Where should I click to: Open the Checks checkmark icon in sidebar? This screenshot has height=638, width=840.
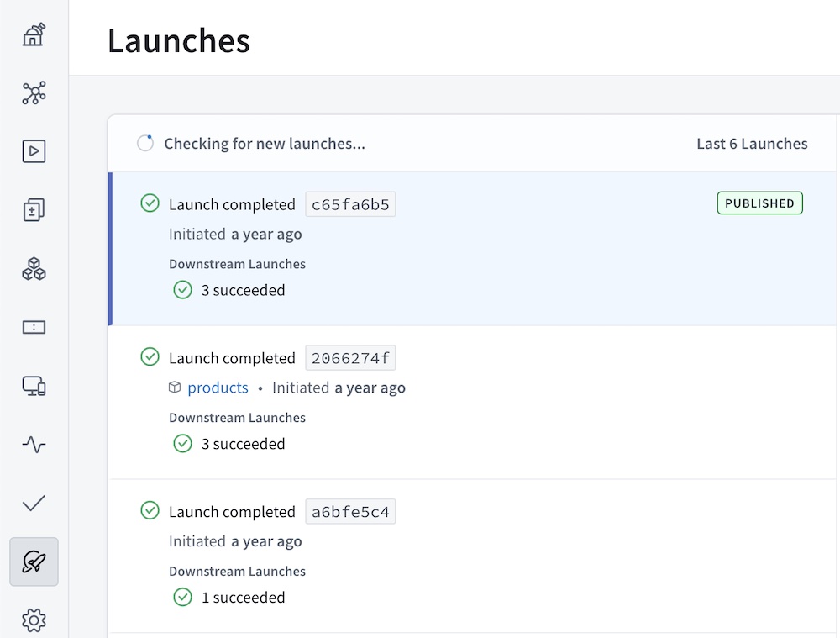(34, 504)
